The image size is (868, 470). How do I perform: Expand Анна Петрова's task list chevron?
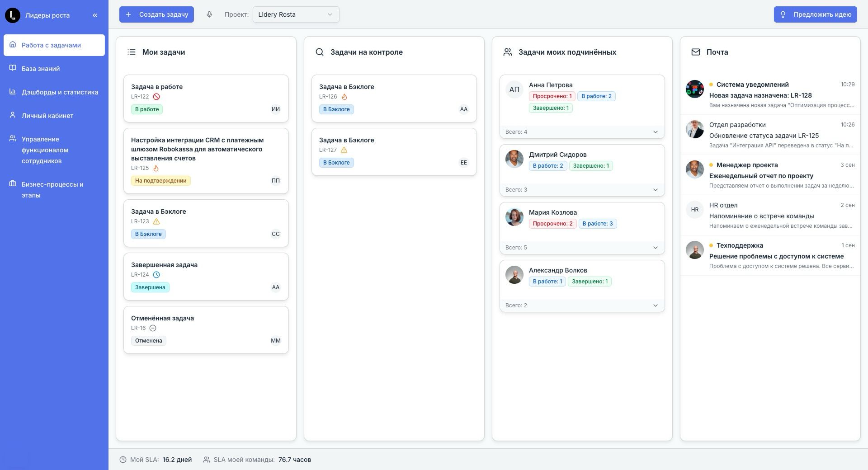tap(656, 132)
